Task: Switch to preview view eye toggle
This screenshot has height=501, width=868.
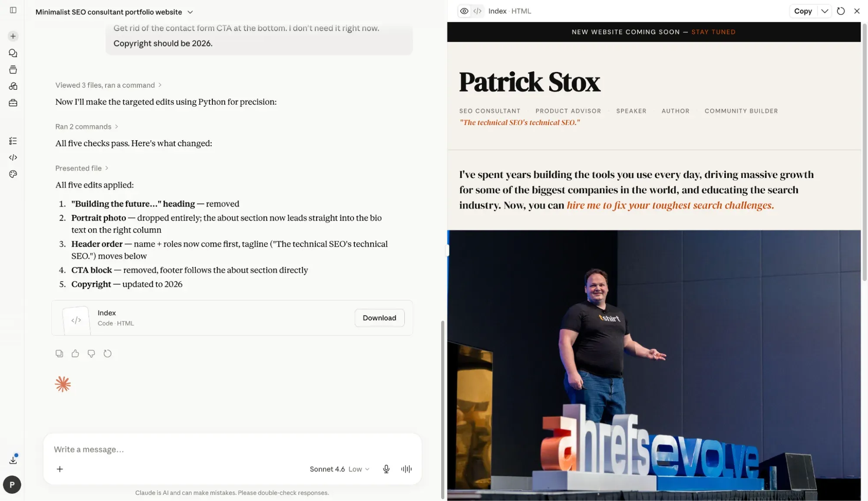Action: [464, 11]
